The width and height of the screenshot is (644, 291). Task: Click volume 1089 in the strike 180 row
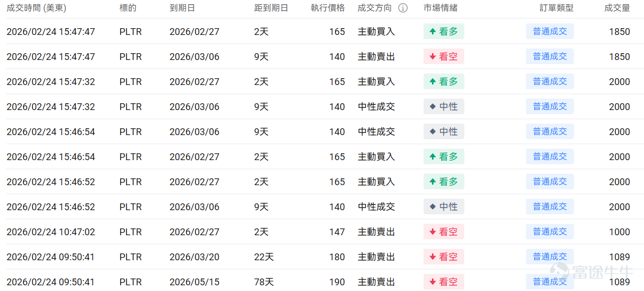pos(619,257)
